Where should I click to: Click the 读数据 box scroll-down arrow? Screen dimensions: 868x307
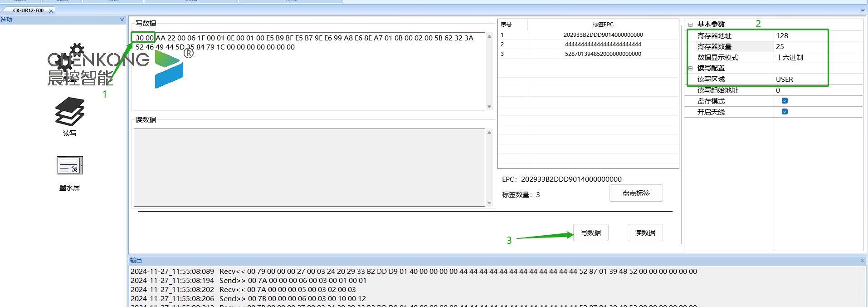[x=489, y=203]
